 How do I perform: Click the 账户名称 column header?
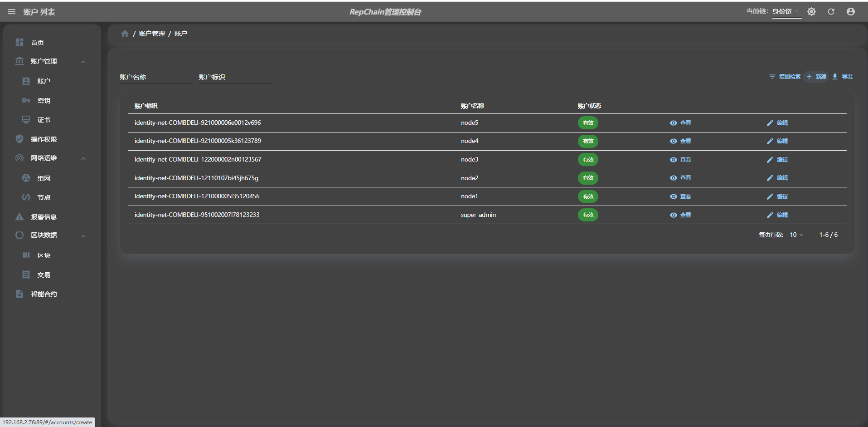[x=472, y=106]
